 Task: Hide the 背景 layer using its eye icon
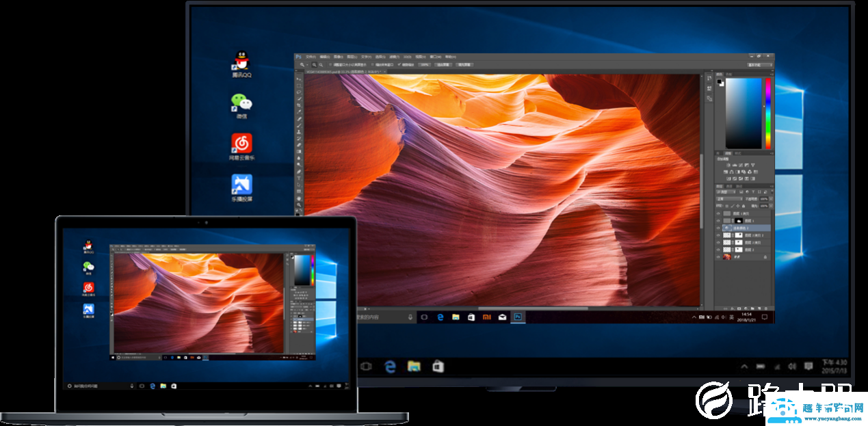point(718,257)
